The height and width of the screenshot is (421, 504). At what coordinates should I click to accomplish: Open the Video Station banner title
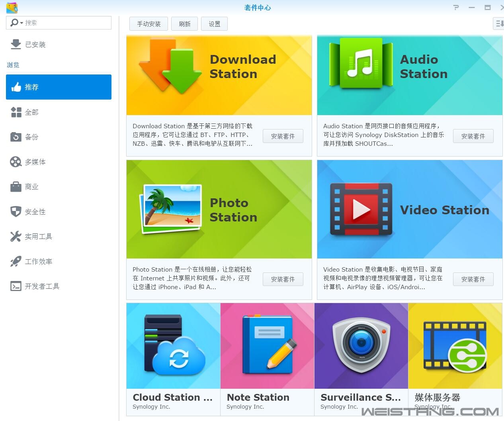pos(444,210)
